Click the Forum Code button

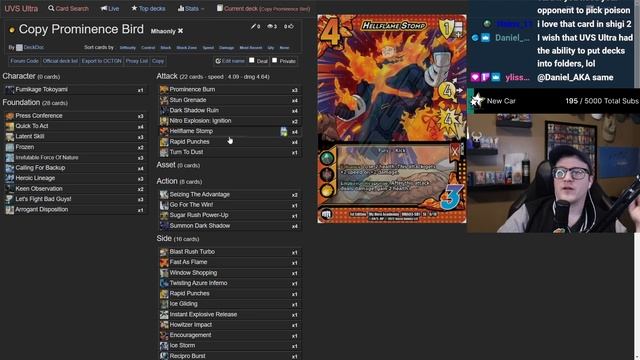tap(24, 61)
